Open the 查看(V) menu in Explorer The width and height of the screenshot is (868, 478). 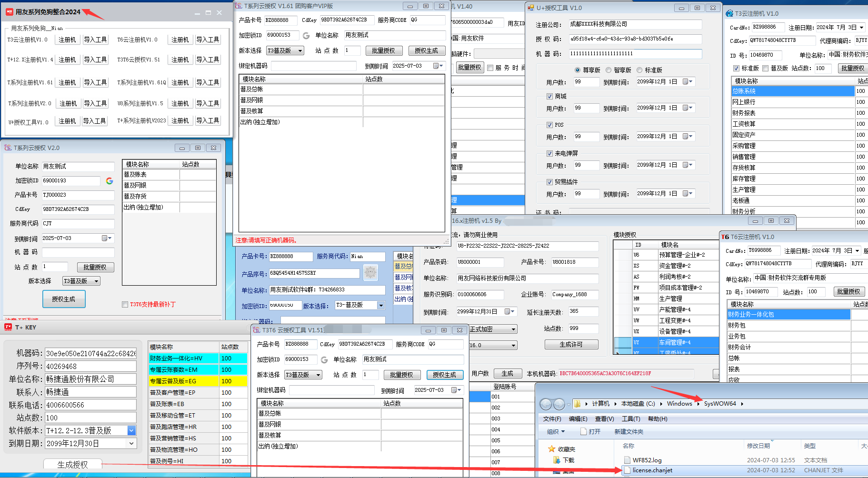coord(604,419)
